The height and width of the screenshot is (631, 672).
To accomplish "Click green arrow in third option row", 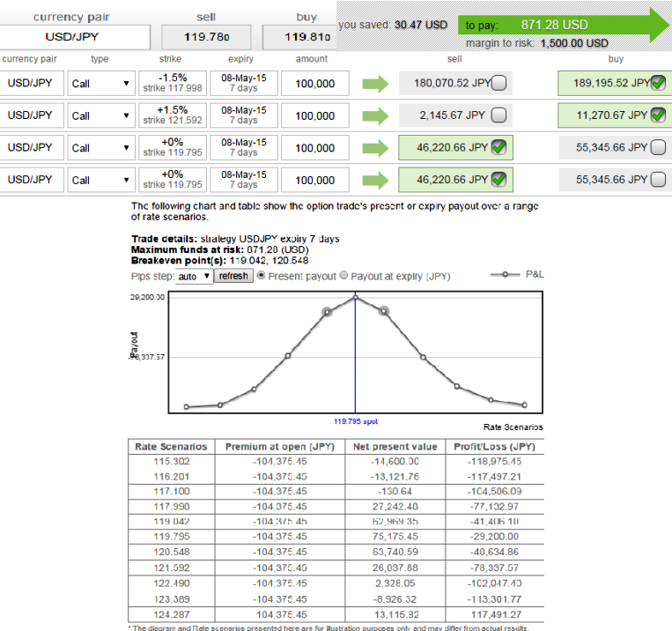I will tap(375, 148).
